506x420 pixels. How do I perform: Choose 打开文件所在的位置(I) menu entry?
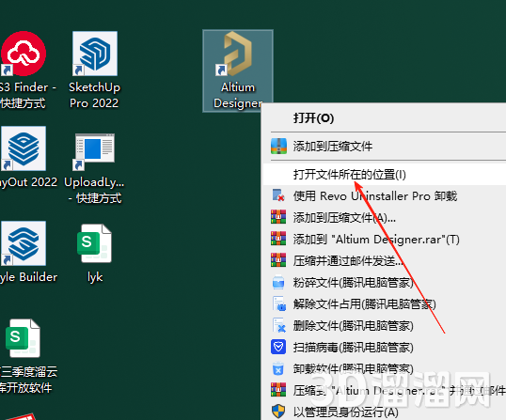pyautogui.click(x=384, y=175)
